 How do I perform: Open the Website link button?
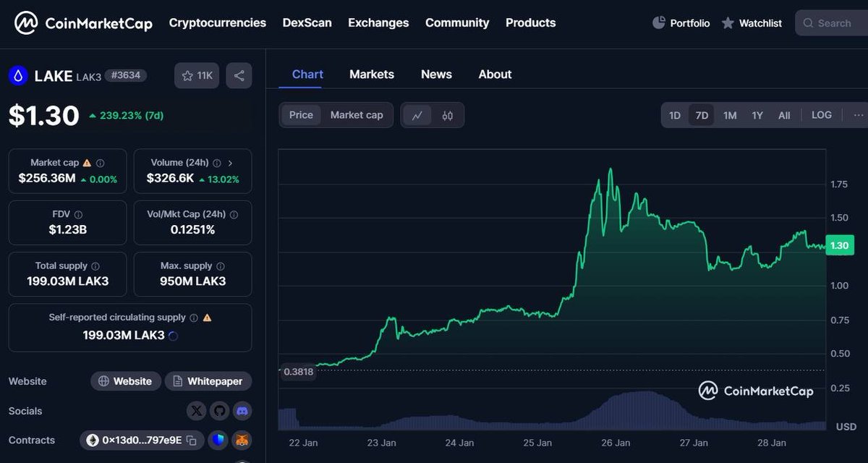pyautogui.click(x=126, y=381)
